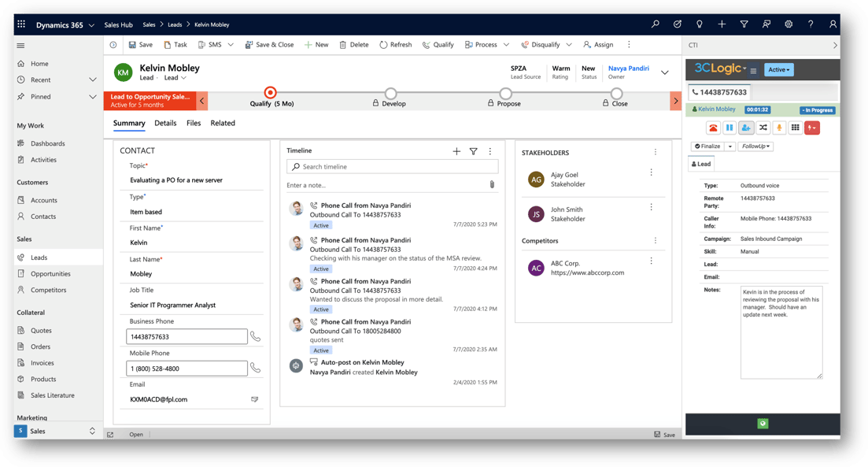
Task: Click the Notes text area in CTI
Action: 781,332
